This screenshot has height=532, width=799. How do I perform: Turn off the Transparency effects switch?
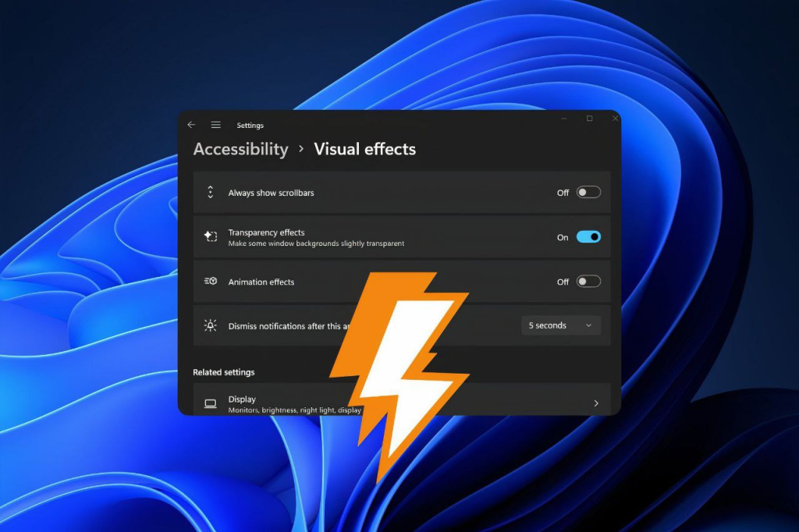588,237
